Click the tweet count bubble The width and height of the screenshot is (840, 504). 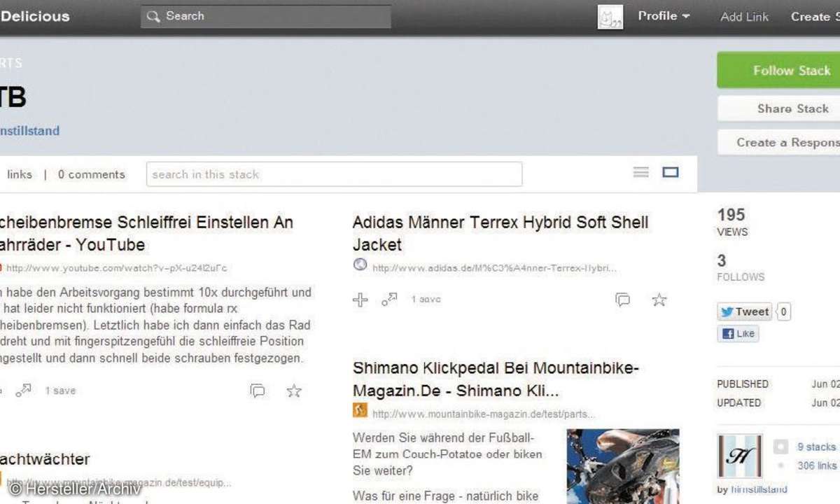[x=784, y=311]
